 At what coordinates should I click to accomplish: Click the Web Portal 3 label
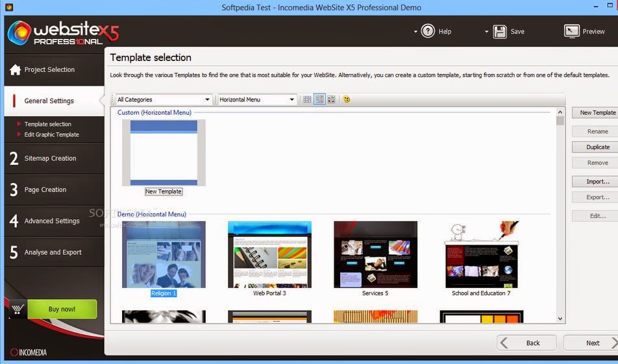click(269, 293)
